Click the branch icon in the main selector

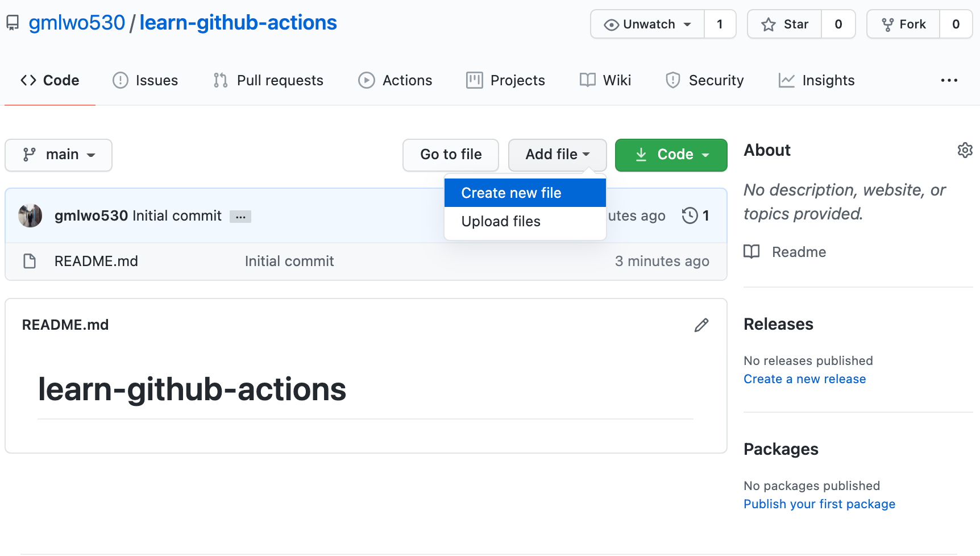click(x=30, y=154)
